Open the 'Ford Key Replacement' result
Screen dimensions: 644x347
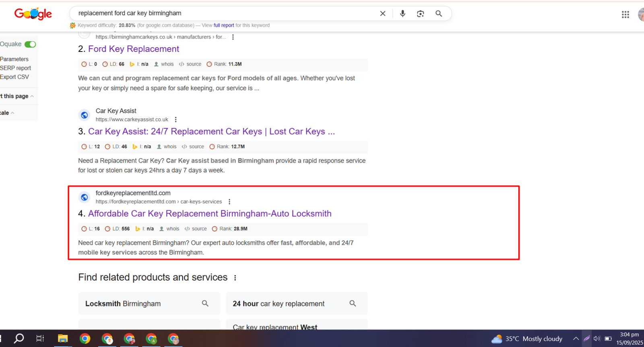133,49
